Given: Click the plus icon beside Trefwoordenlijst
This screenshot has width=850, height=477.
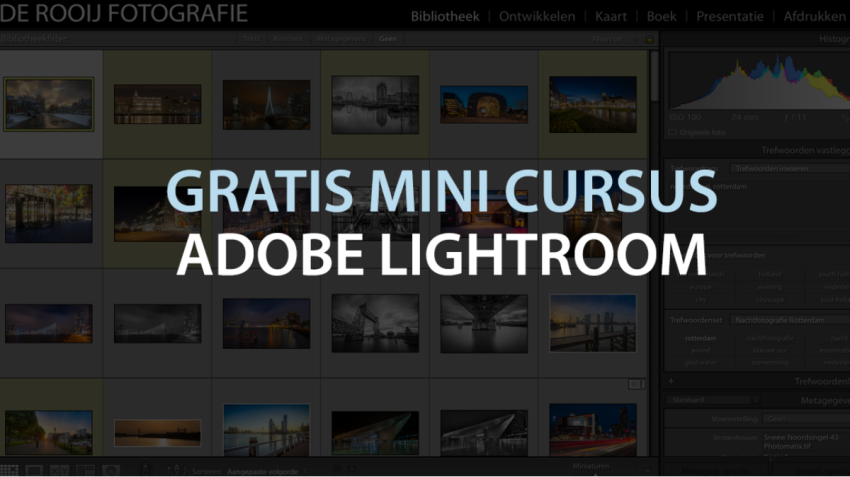Looking at the screenshot, I should click(671, 381).
